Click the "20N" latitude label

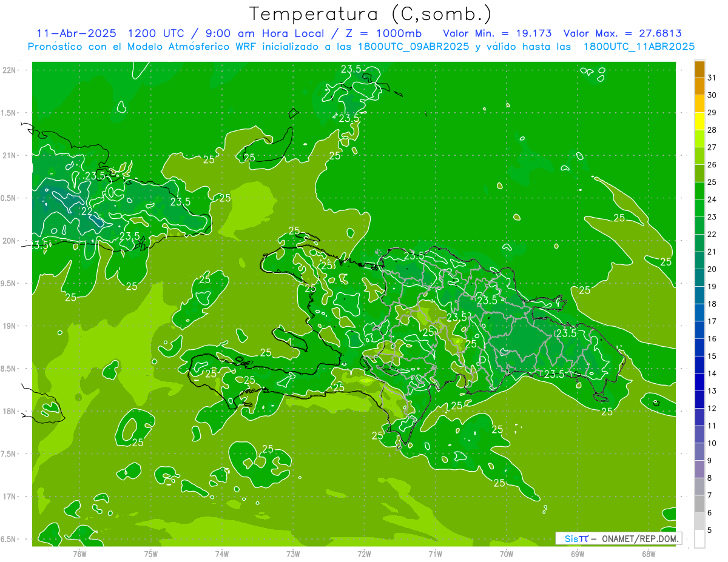click(x=10, y=241)
